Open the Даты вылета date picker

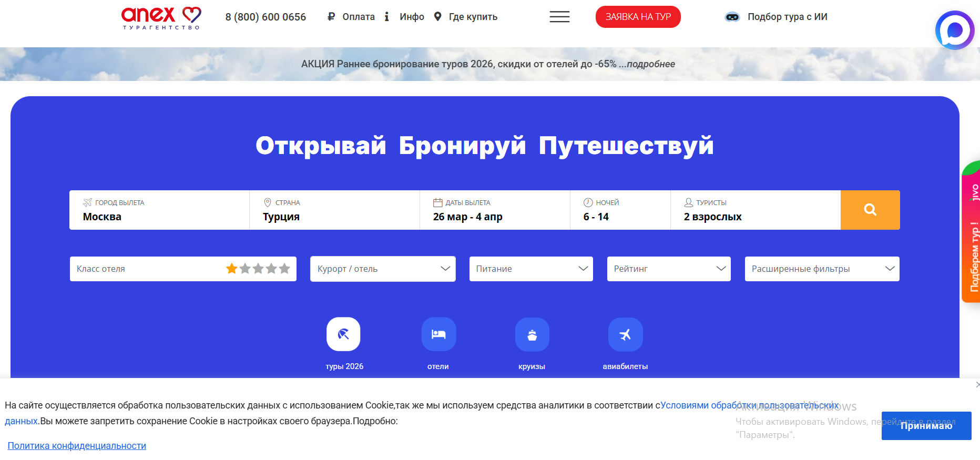click(x=495, y=210)
